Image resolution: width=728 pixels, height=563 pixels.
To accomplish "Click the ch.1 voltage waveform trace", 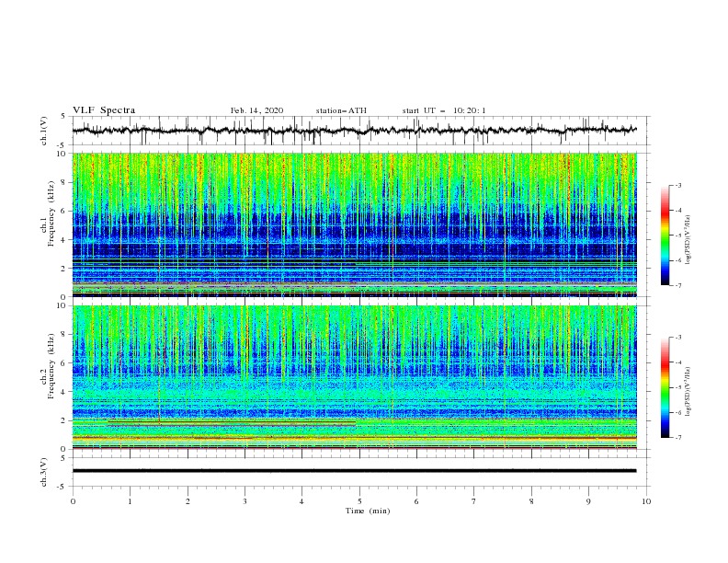I will pos(354,131).
